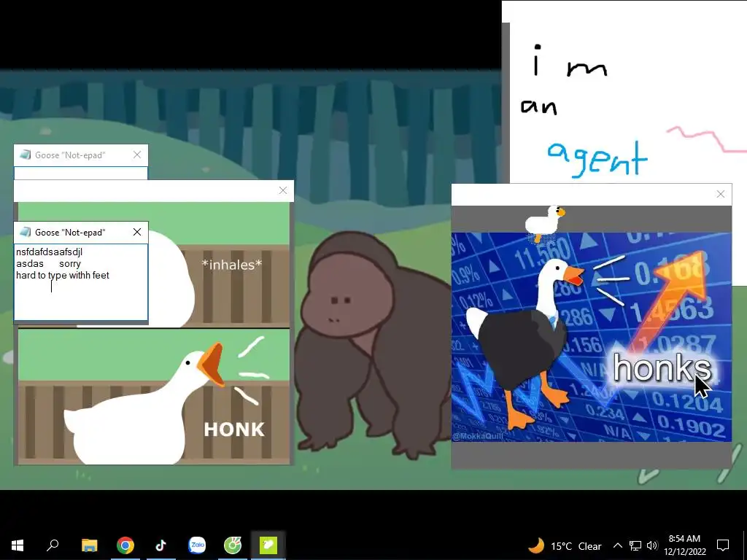Open Coc Coc browser taskbar icon

(233, 545)
